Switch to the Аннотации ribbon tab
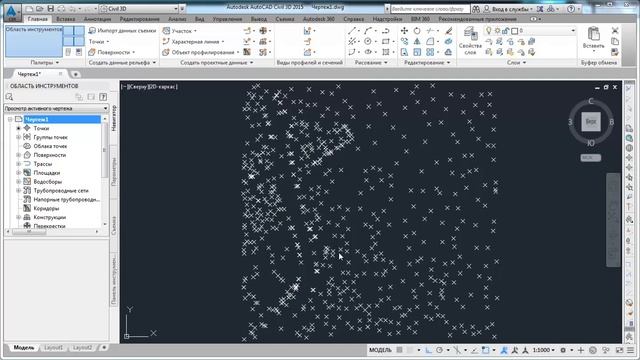Image resolution: width=640 pixels, height=360 pixels. pyautogui.click(x=97, y=19)
